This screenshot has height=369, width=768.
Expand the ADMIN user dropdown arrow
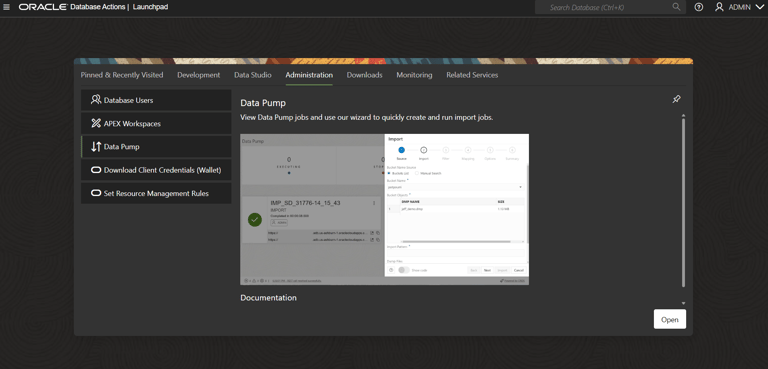point(760,7)
